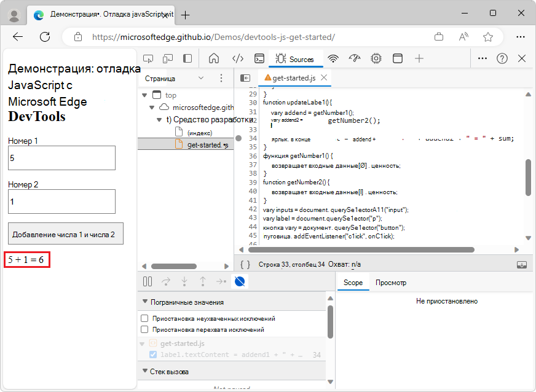Step over next function call
Viewport: 536px width, 392px height.
tap(166, 281)
